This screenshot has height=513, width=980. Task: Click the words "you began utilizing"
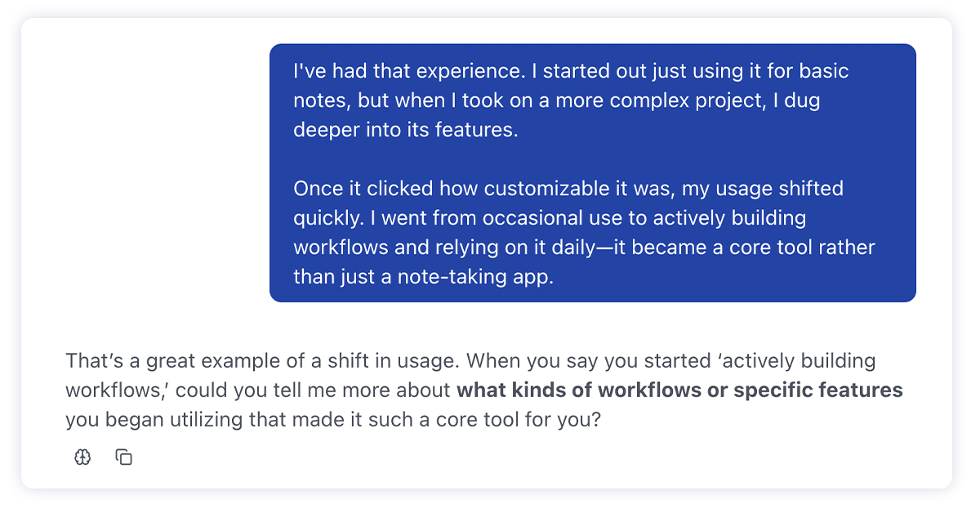point(148,420)
